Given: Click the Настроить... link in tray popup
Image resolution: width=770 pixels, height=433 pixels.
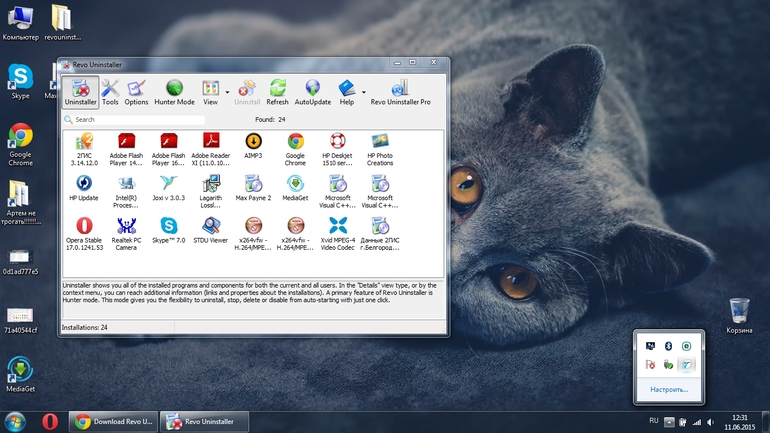Looking at the screenshot, I should pos(669,389).
